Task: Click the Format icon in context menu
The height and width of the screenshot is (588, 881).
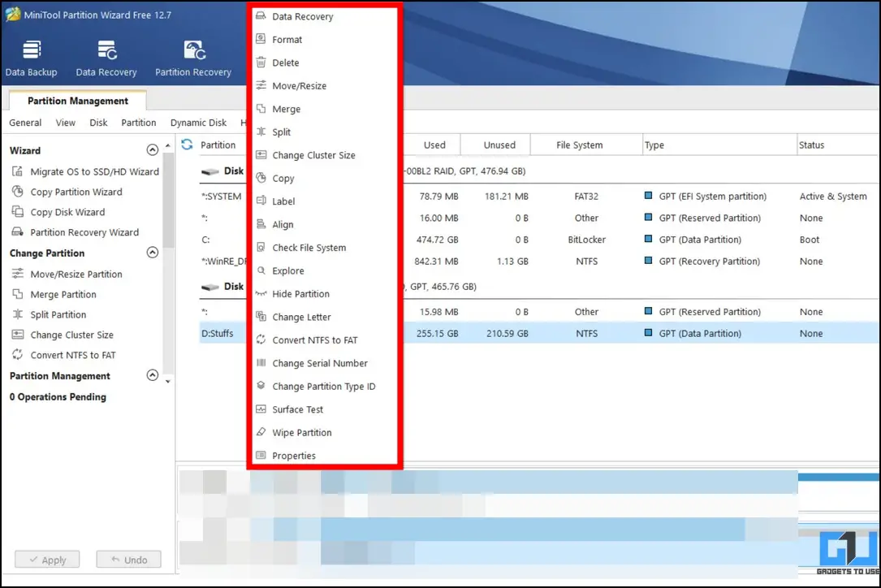Action: coord(261,39)
